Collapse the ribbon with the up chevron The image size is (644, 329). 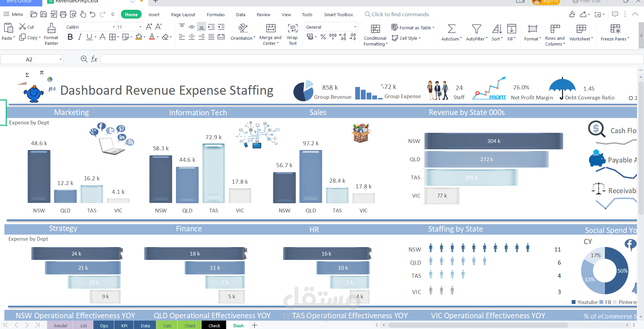(x=635, y=14)
